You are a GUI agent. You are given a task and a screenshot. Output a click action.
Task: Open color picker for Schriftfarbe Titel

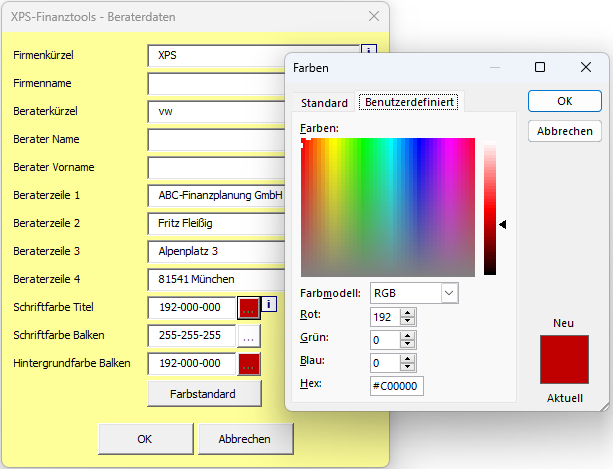click(249, 308)
